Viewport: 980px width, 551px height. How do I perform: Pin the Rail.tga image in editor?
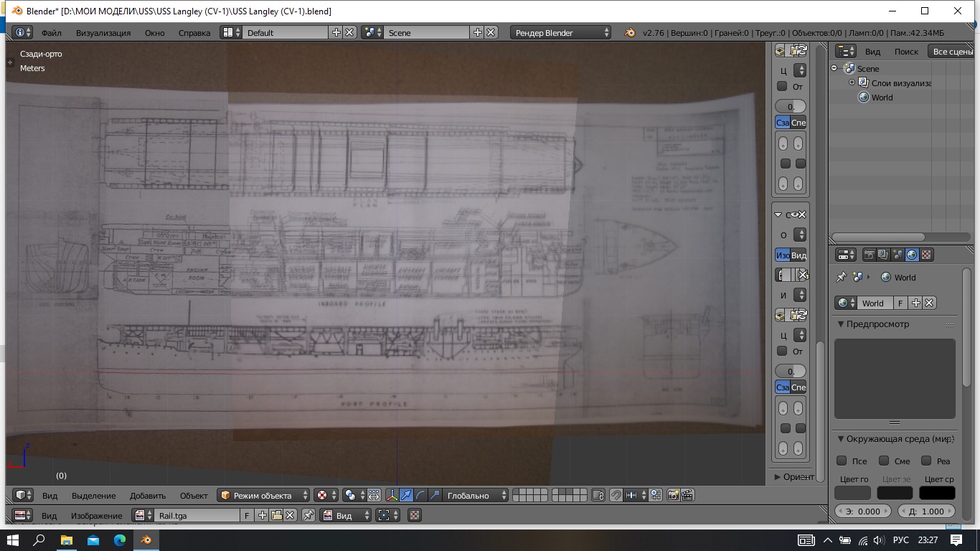coord(308,515)
